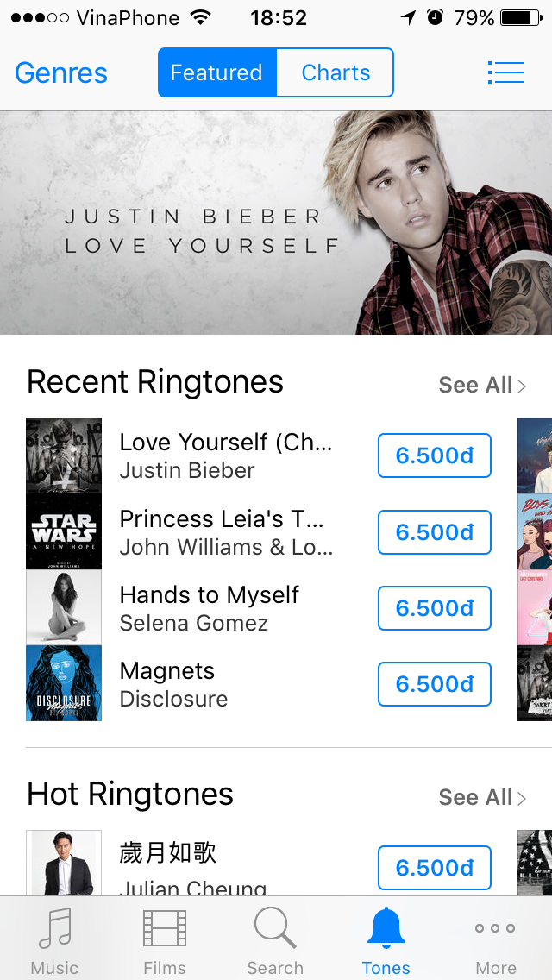Open Justin Bieber Love Yourself banner
The width and height of the screenshot is (552, 980).
coord(276,223)
